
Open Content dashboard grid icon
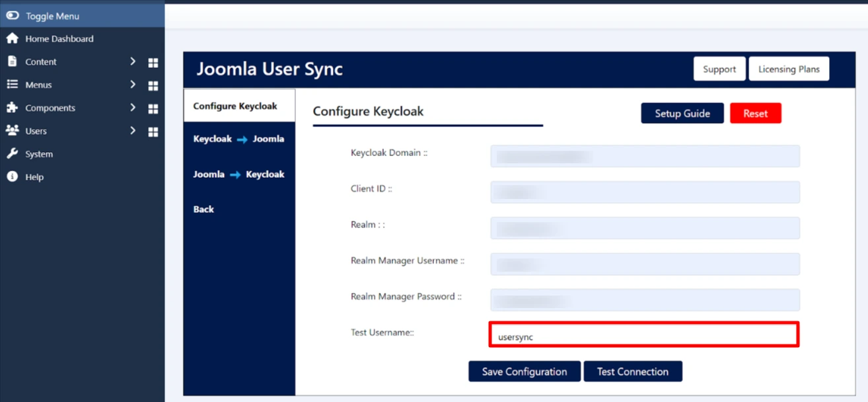pos(153,63)
